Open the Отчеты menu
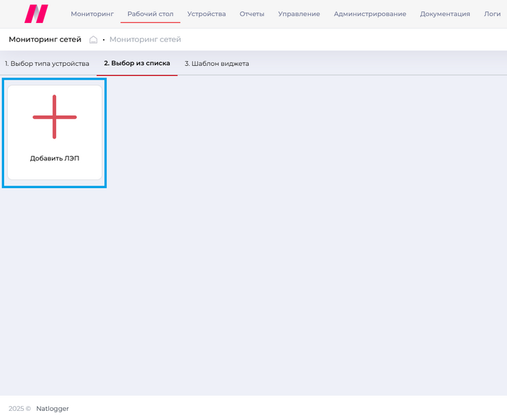507x420 pixels. tap(252, 14)
